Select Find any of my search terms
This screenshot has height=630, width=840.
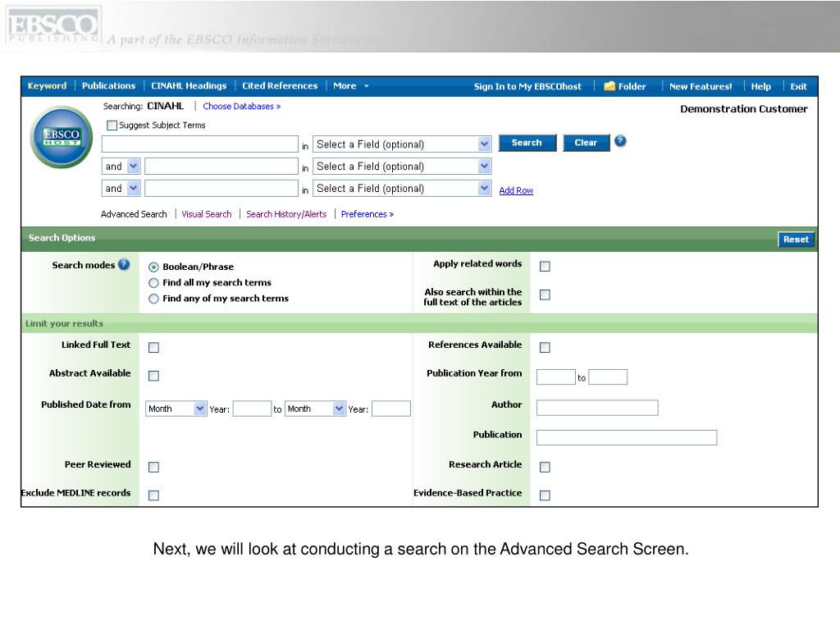pos(153,299)
